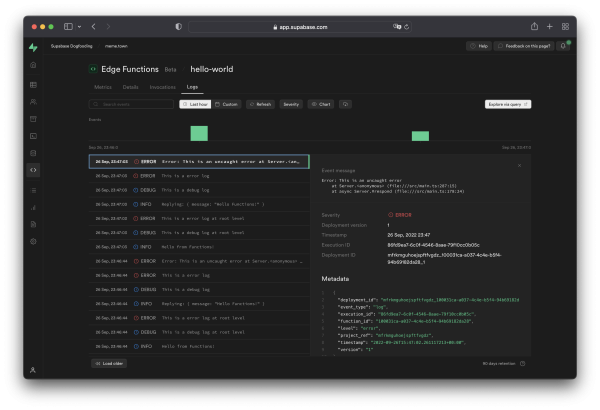The image size is (600, 410).
Task: Click the Supabase logo in the sidebar
Action: pyautogui.click(x=33, y=47)
